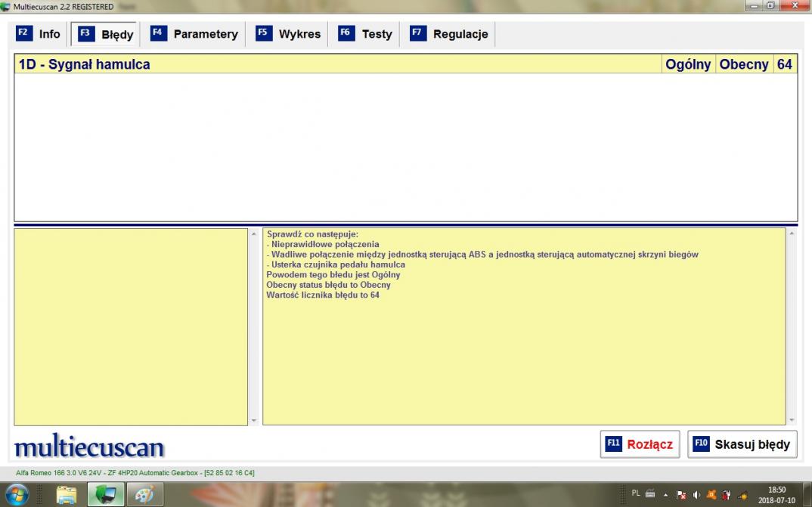Click the Rozłącz button

pyautogui.click(x=640, y=444)
